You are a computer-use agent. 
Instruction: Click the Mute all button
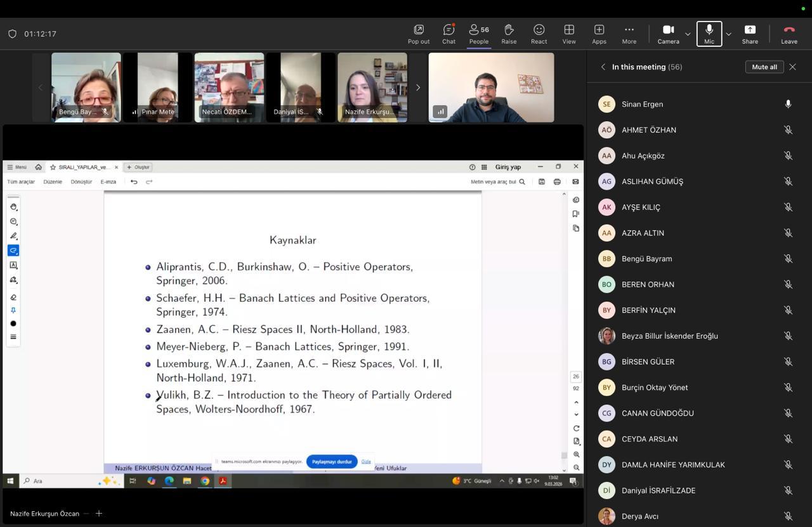[764, 67]
